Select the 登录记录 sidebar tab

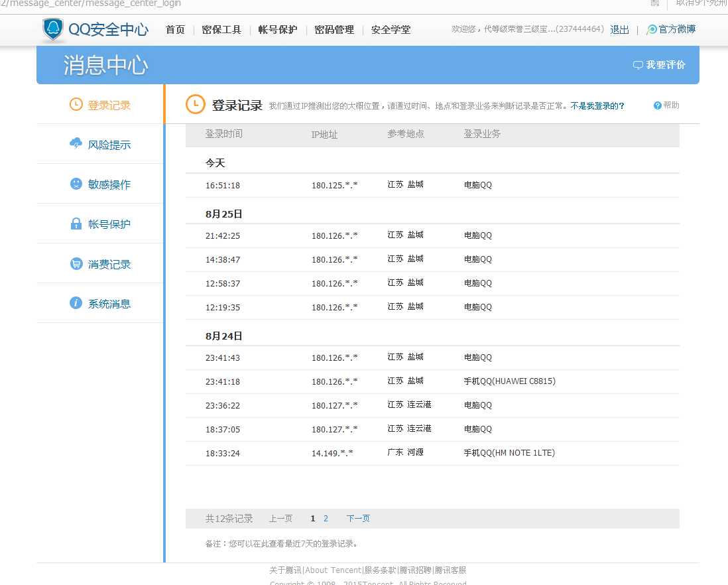tap(100, 105)
